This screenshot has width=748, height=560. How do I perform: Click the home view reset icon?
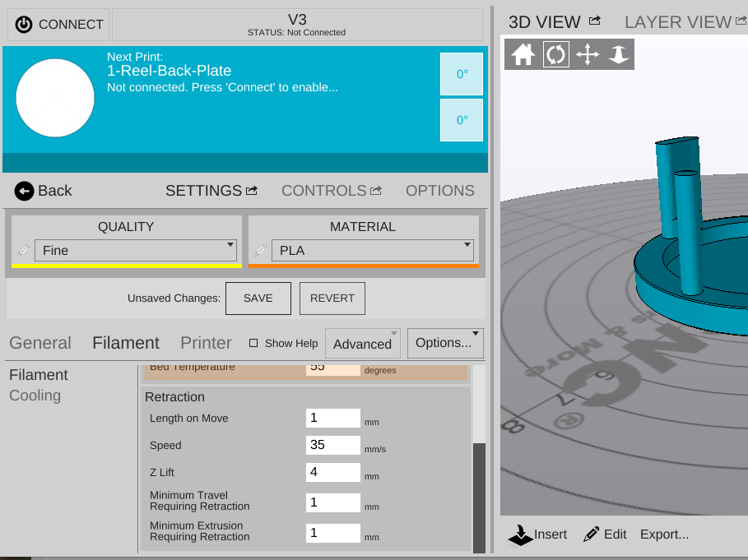tap(523, 55)
